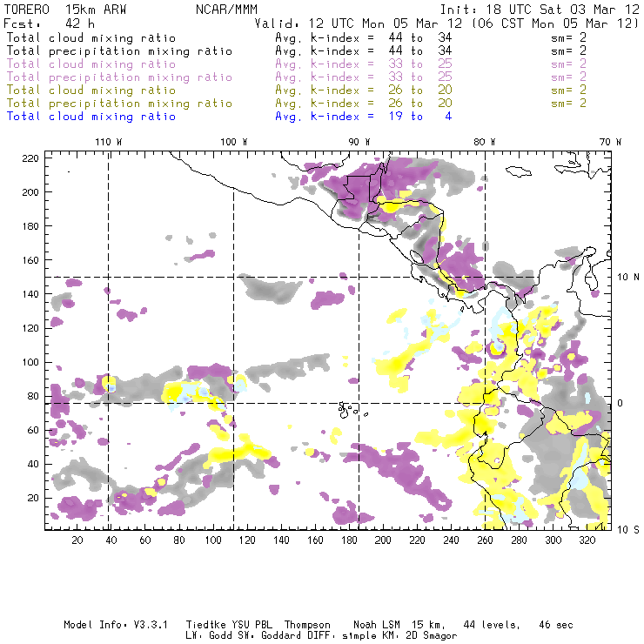This screenshot has height=644, width=644.
Task: Click the '220' tick on the vertical axis
Action: (x=30, y=158)
